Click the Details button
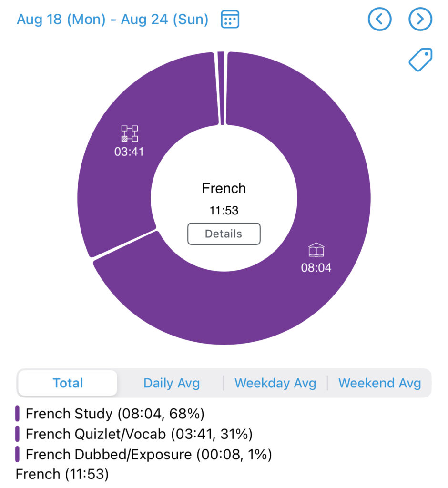The image size is (448, 488). [x=224, y=234]
